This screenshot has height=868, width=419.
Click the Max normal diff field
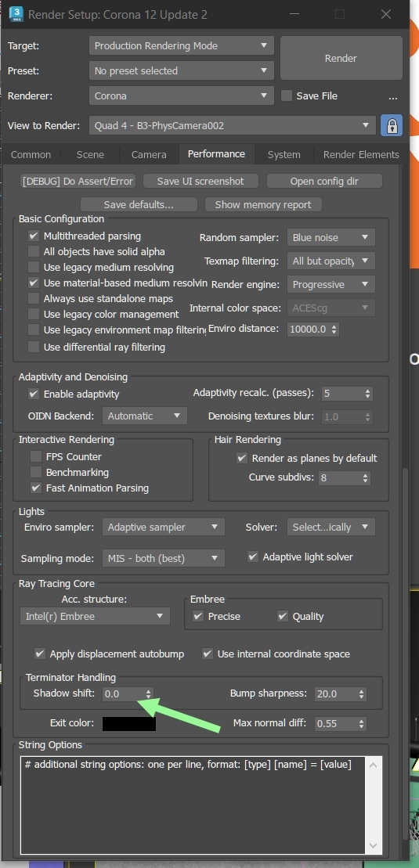click(x=335, y=723)
